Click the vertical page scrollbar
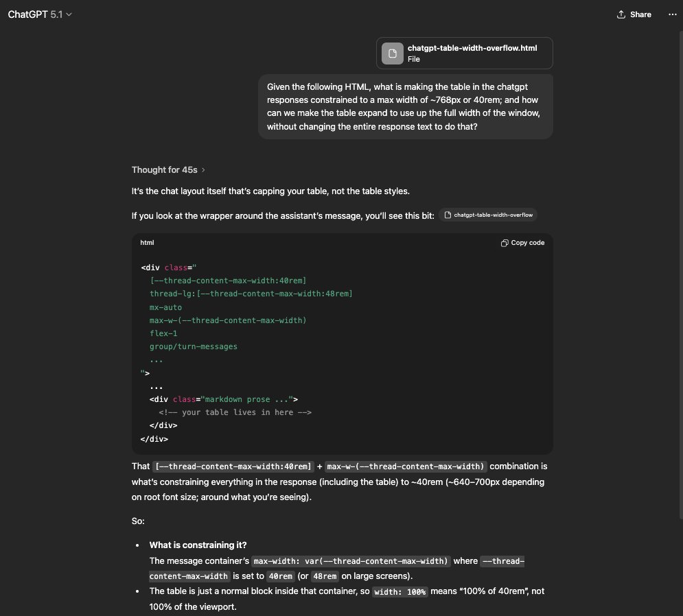This screenshot has height=616, width=683. pyautogui.click(x=680, y=274)
